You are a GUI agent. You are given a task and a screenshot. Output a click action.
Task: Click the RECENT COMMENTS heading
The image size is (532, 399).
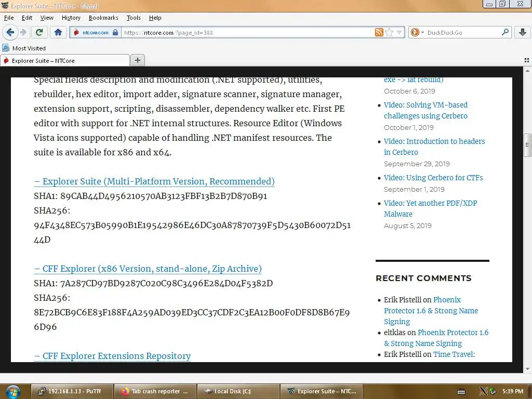point(423,278)
